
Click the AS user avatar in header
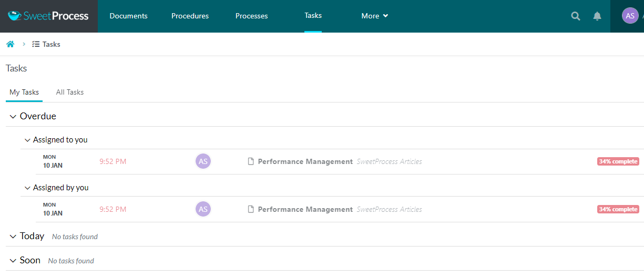click(630, 16)
